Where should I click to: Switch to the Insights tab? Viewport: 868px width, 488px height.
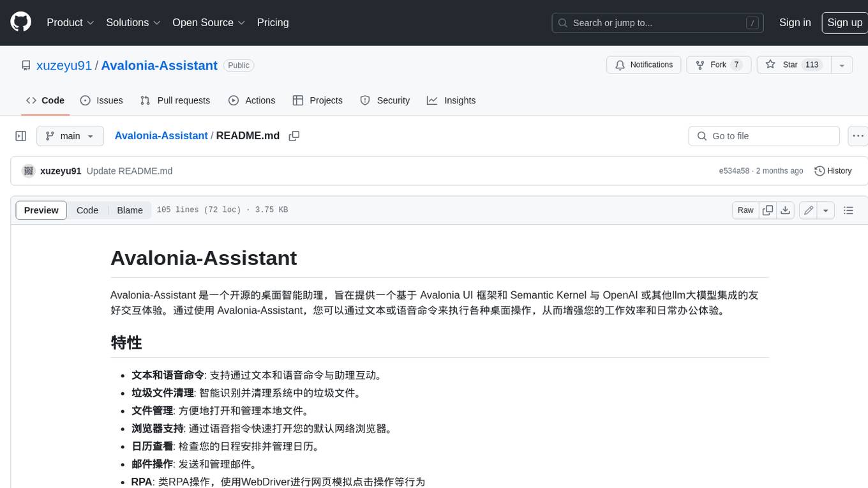point(451,100)
